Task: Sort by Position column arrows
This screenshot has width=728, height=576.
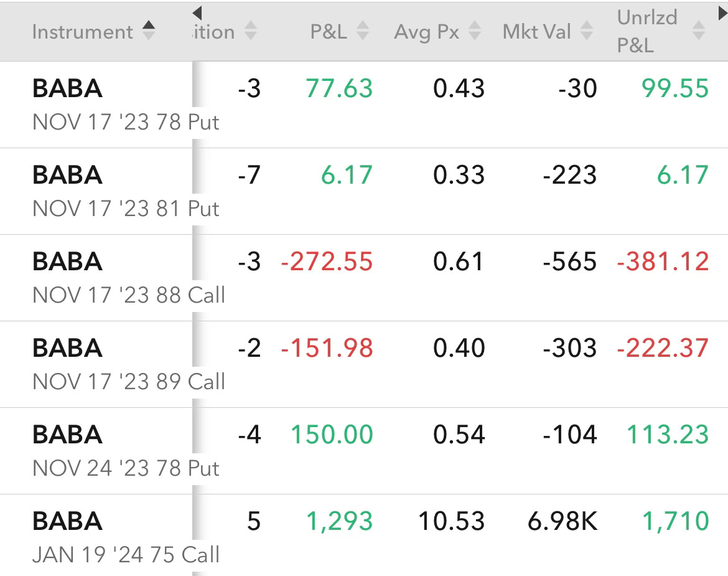Action: (x=251, y=31)
